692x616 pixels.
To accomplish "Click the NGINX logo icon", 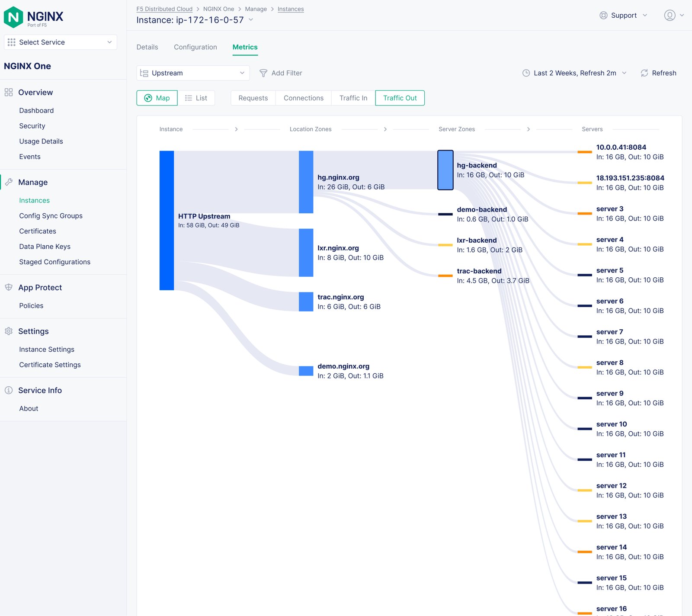I will click(13, 17).
